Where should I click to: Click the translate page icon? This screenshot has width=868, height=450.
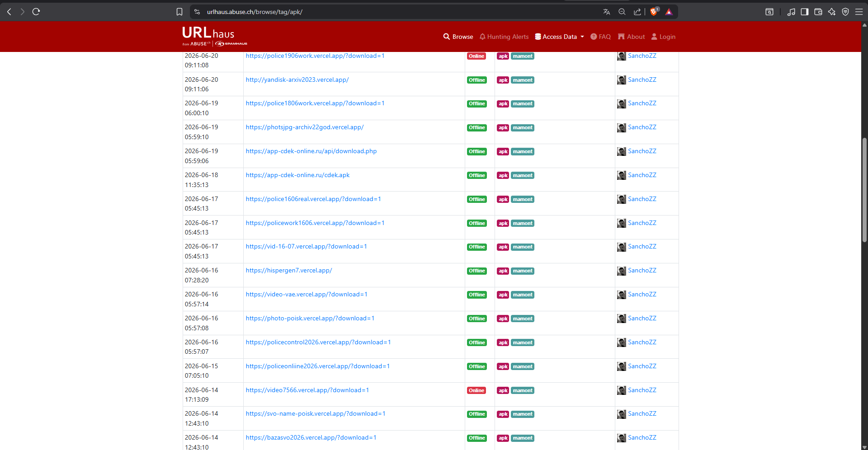pos(607,12)
